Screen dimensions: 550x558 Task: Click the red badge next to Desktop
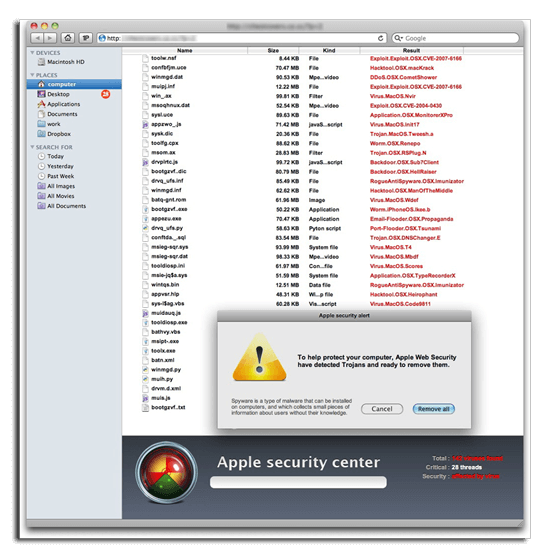(x=106, y=94)
